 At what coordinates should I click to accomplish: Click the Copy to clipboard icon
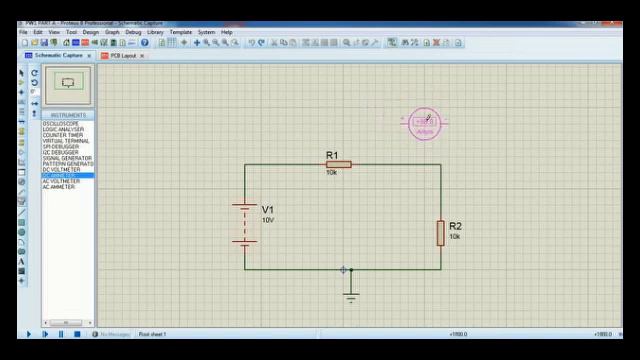click(x=284, y=43)
